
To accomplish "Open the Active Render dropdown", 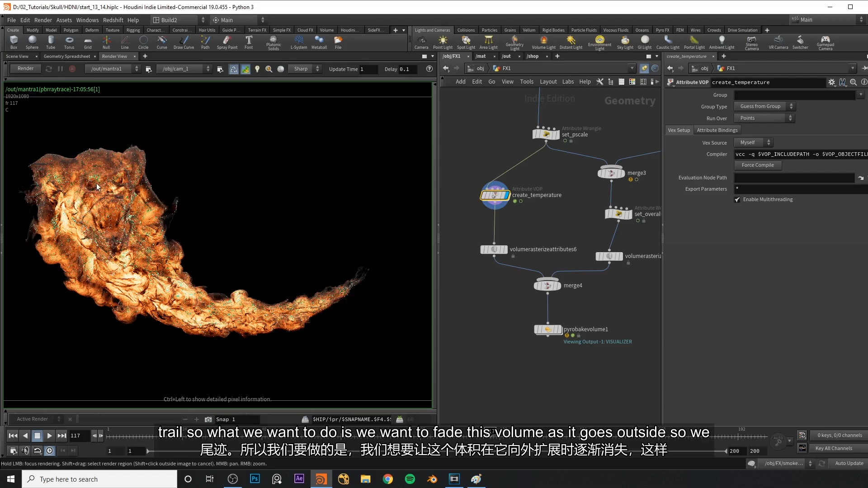I will tap(37, 419).
